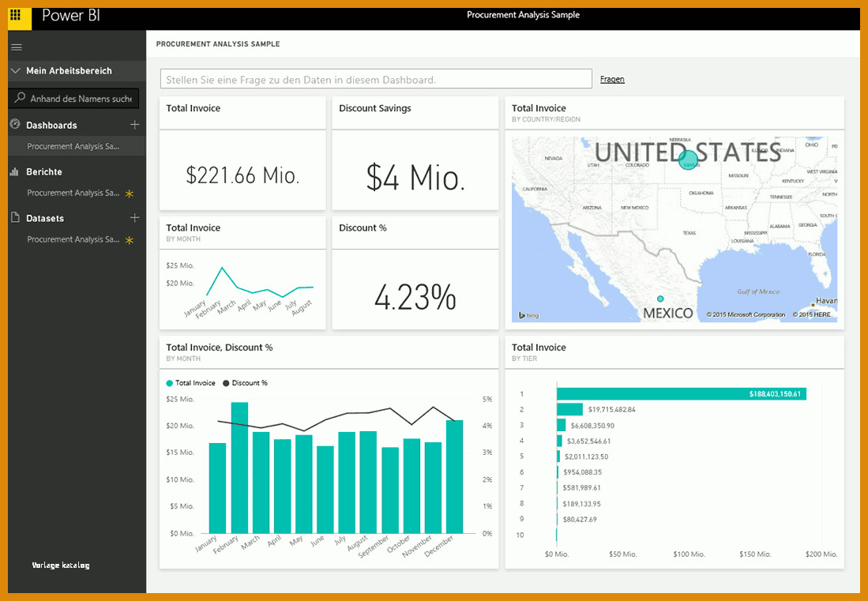Image resolution: width=868 pixels, height=601 pixels.
Task: Click the dark Discount % legend swatch
Action: tap(226, 383)
